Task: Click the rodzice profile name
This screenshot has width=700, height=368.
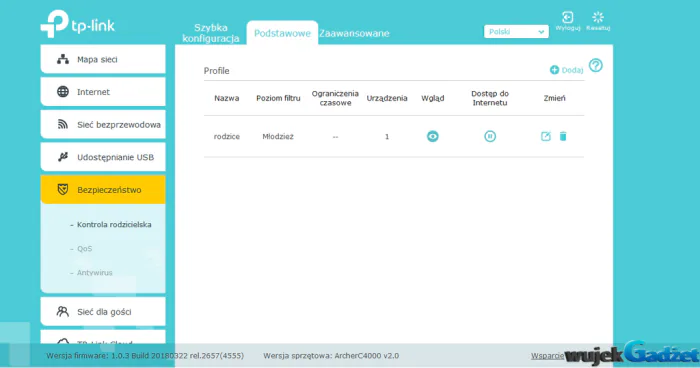Action: coord(226,137)
